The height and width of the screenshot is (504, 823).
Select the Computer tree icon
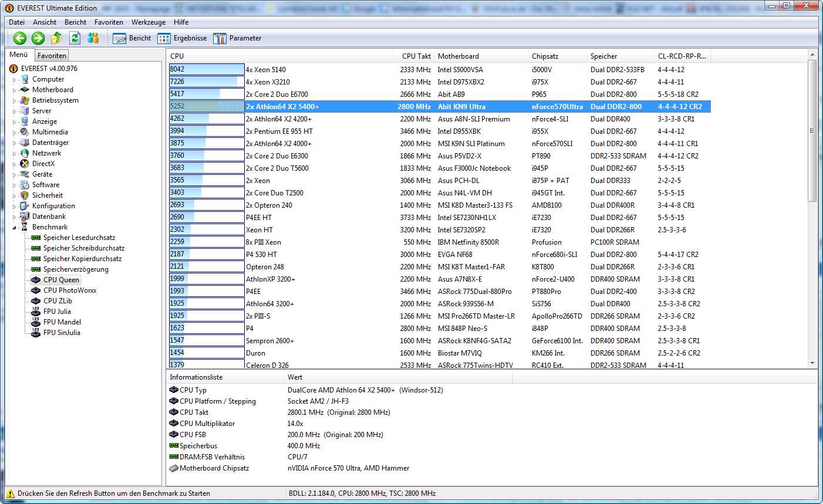(x=25, y=79)
